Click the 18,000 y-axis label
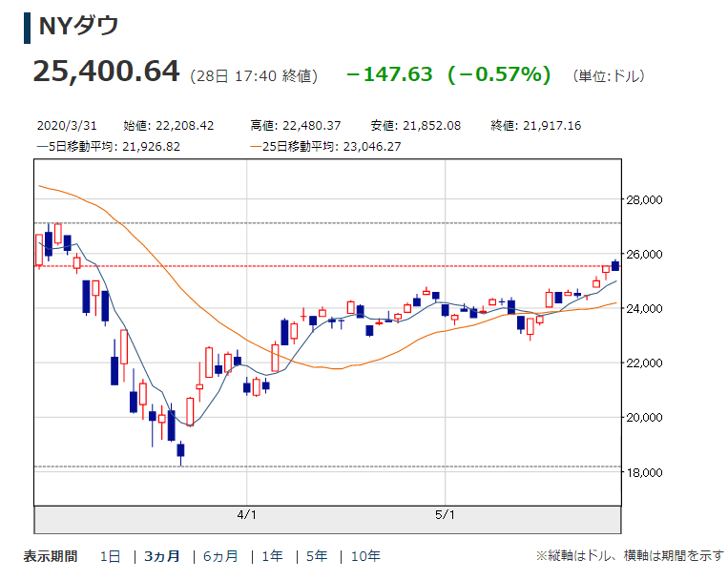This screenshot has width=728, height=580. (643, 473)
